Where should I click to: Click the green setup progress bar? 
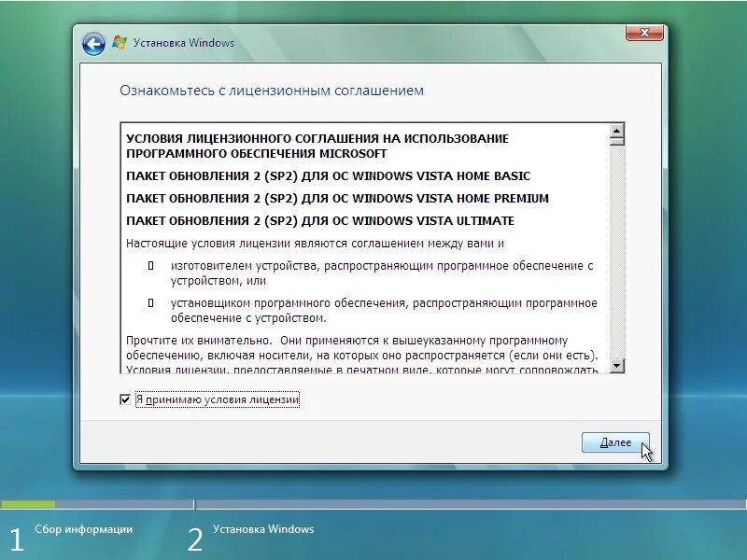28,504
